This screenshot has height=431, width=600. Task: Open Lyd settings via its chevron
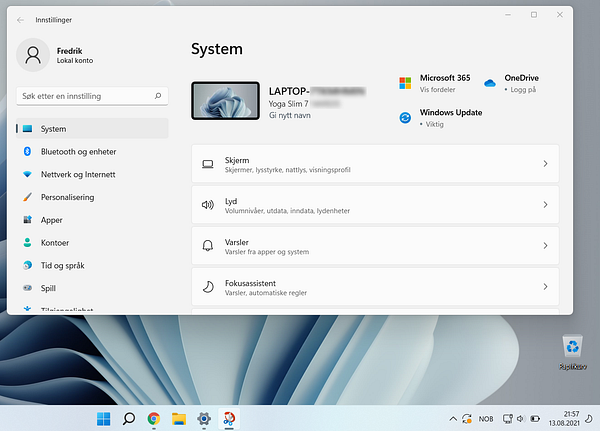point(545,204)
